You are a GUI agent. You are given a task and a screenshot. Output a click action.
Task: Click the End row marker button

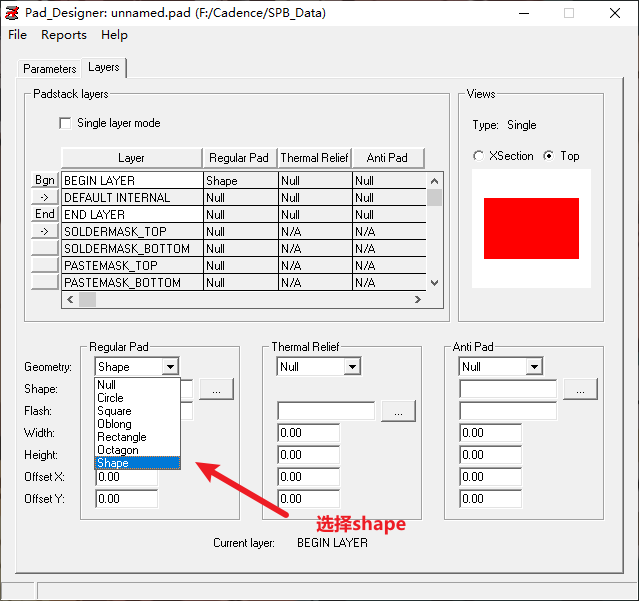click(45, 214)
